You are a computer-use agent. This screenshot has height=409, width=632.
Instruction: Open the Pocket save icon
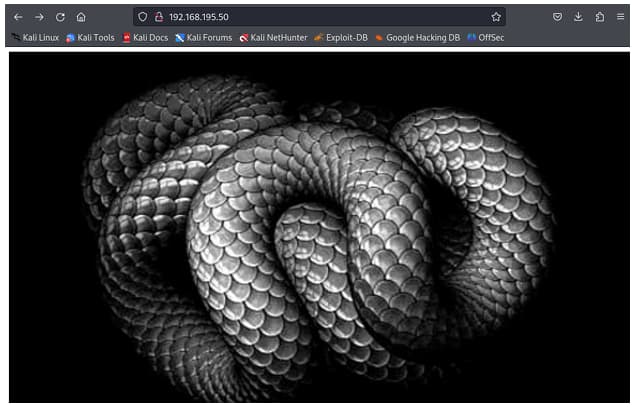[557, 17]
